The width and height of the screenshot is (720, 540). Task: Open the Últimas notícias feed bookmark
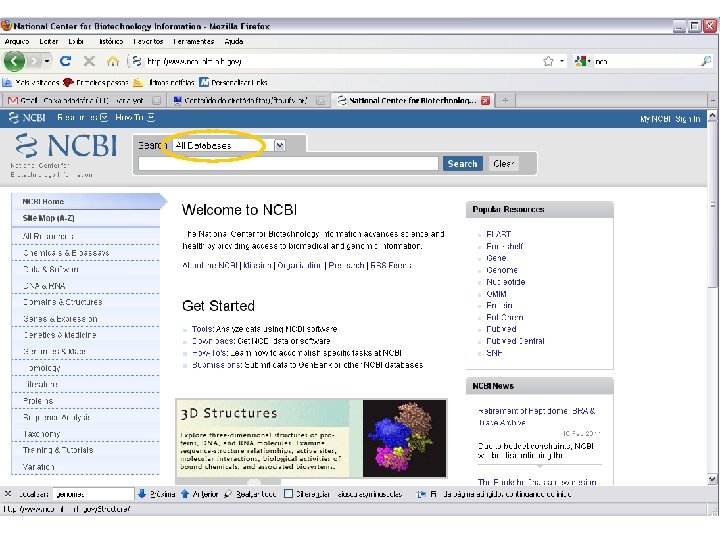coord(164,83)
